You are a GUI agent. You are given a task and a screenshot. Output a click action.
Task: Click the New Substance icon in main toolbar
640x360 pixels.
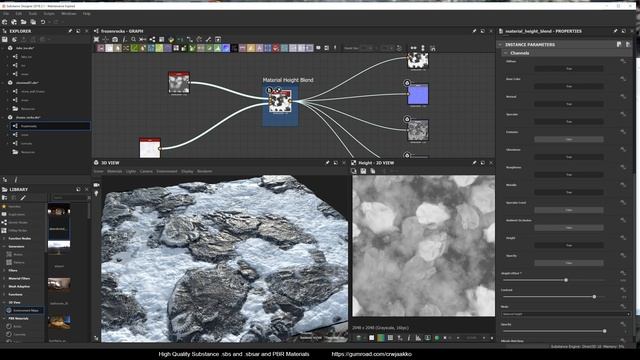click(x=4, y=22)
